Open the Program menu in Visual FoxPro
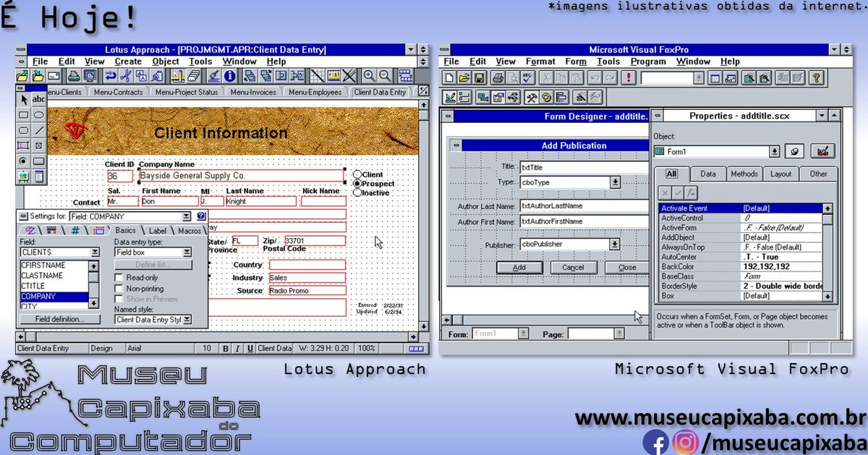 648,61
